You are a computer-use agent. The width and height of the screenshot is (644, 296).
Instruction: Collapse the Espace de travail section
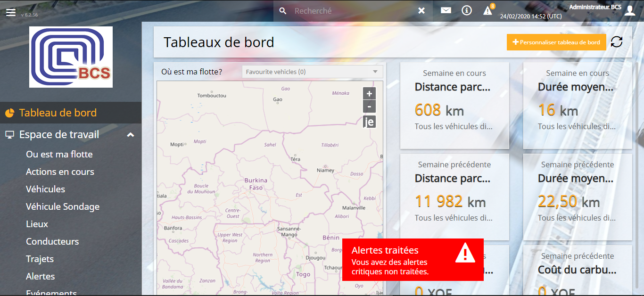pos(131,135)
